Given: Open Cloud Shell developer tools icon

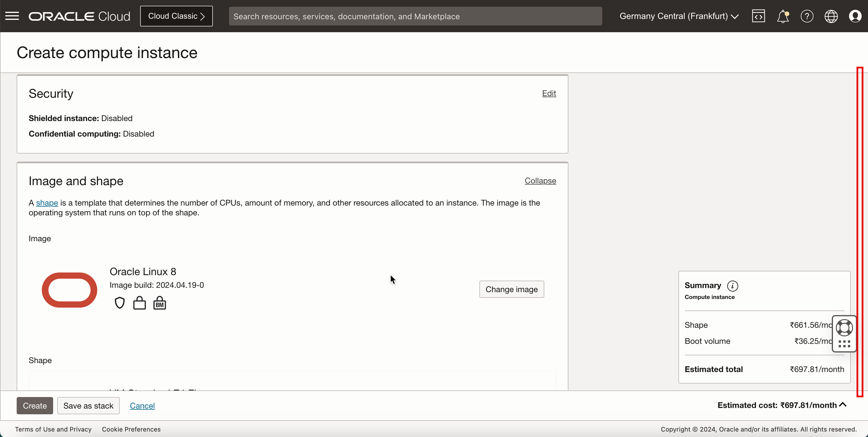Looking at the screenshot, I should [758, 16].
